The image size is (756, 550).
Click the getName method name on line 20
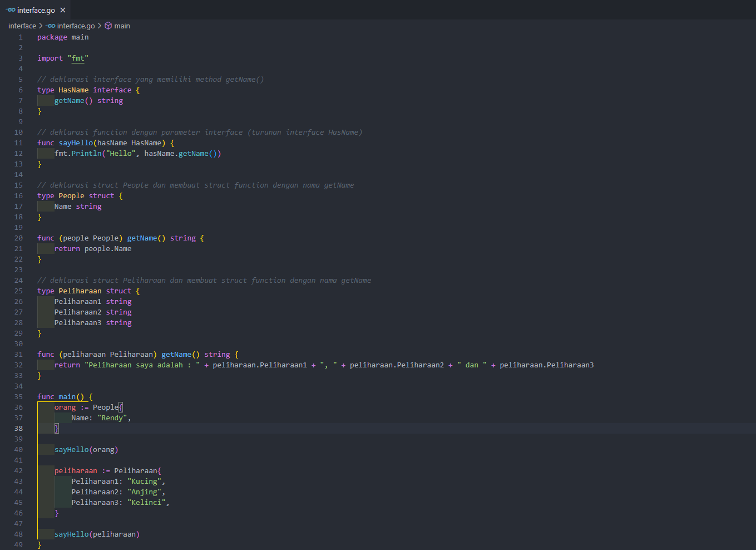coord(142,238)
